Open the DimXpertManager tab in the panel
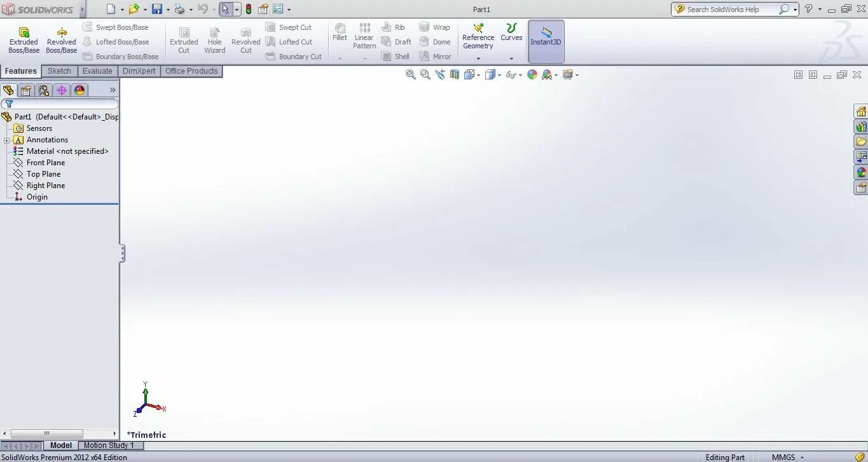This screenshot has width=868, height=462. tap(62, 90)
